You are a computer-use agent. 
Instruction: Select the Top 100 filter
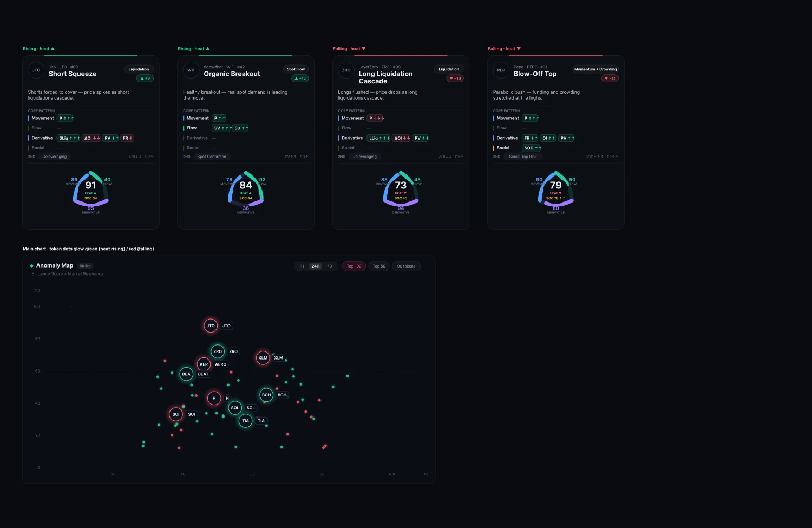[x=354, y=266]
